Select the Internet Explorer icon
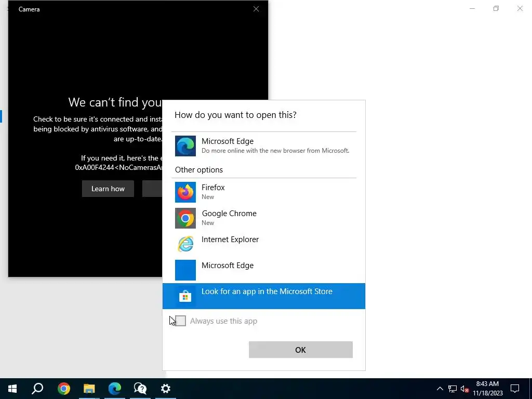The width and height of the screenshot is (532, 399). click(185, 244)
